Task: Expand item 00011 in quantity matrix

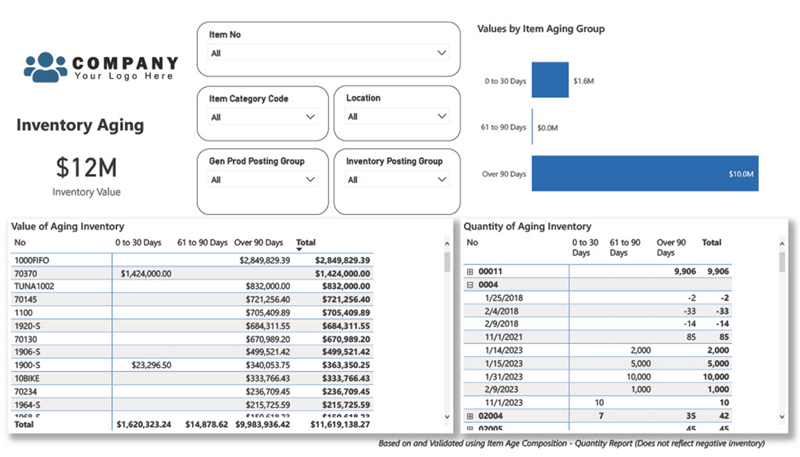Action: [x=470, y=271]
